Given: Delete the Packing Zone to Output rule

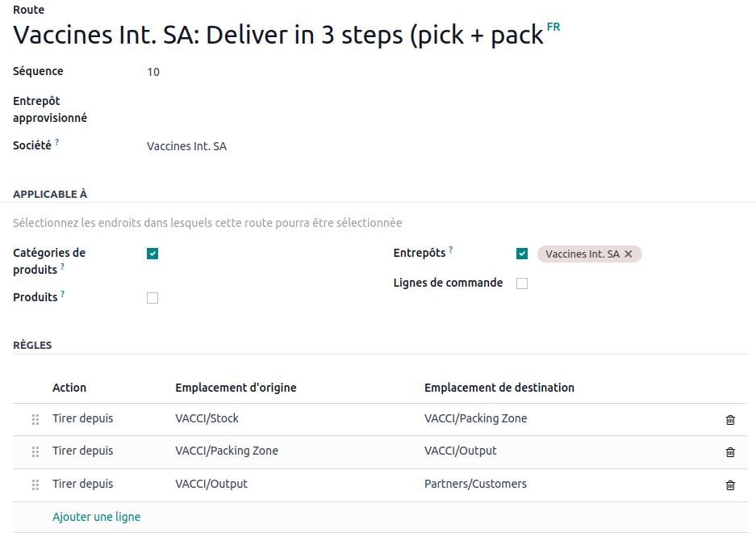Looking at the screenshot, I should point(730,452).
